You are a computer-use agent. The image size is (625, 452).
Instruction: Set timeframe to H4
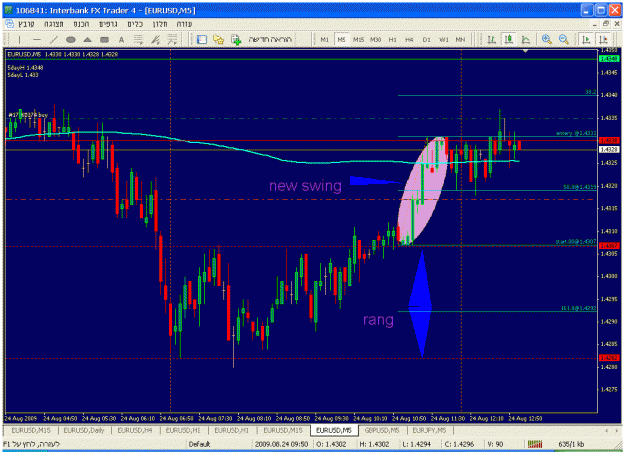(409, 39)
